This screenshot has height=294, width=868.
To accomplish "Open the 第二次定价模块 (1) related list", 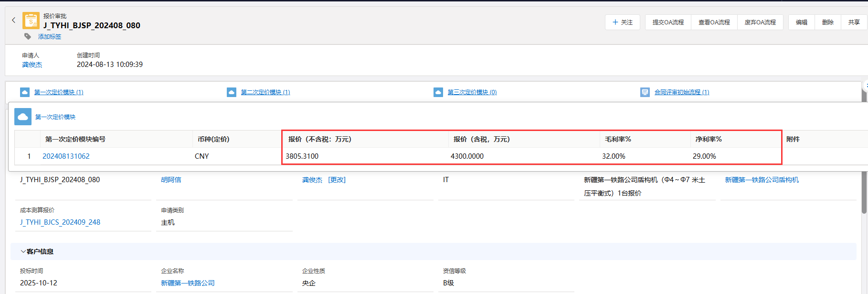I will tap(265, 92).
